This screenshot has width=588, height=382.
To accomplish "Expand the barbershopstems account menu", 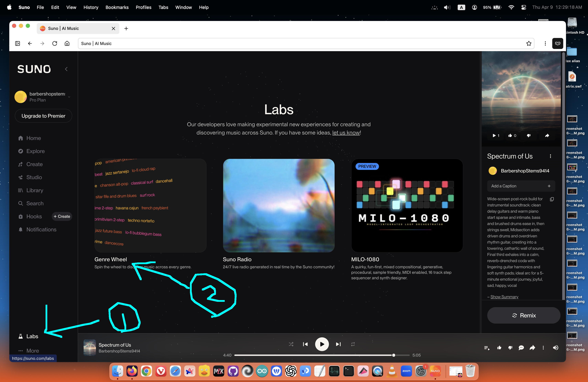I will (x=69, y=97).
